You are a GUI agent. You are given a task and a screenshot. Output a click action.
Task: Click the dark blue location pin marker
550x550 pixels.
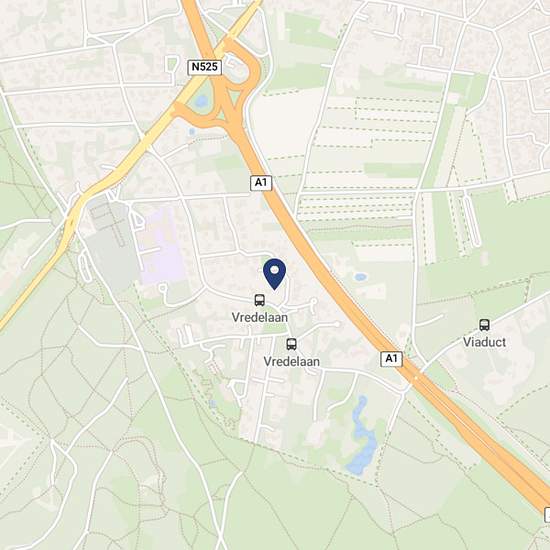pyautogui.click(x=275, y=274)
